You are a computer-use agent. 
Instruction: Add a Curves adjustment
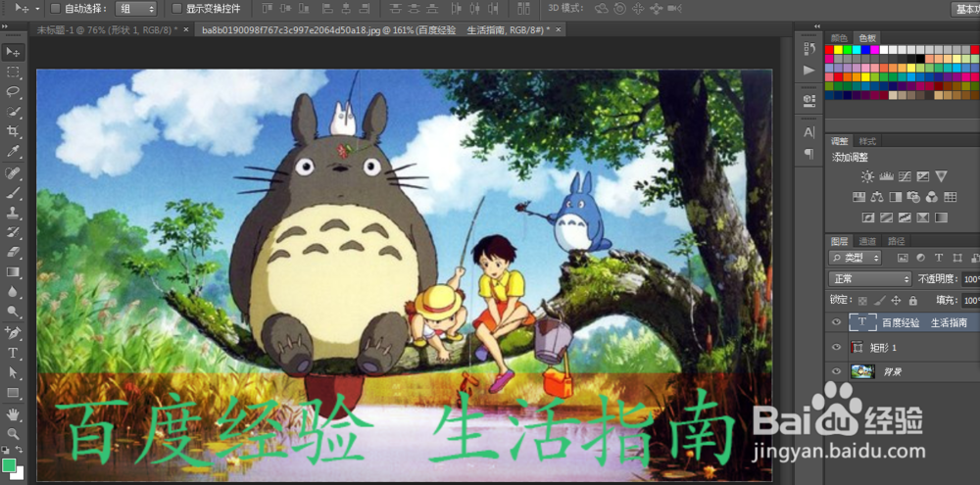905,177
